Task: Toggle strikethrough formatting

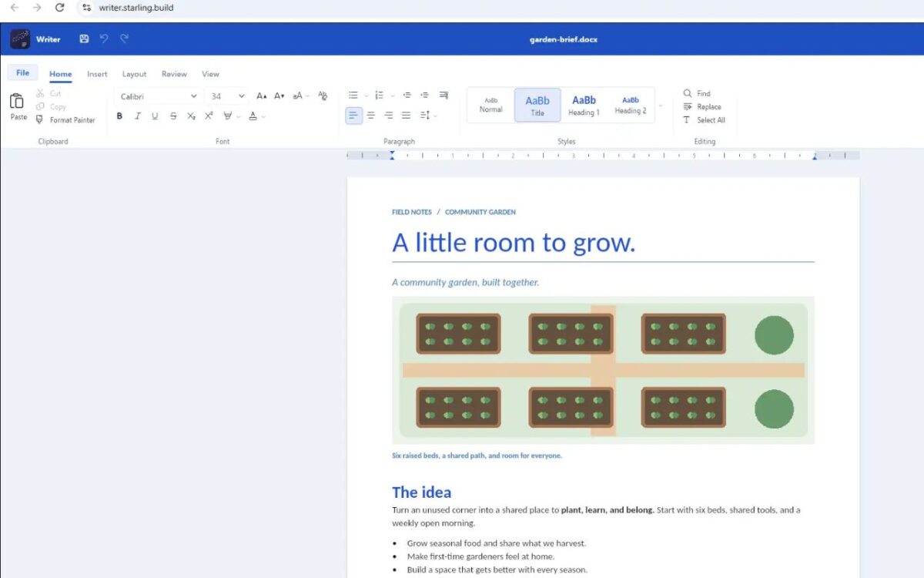Action: point(173,116)
